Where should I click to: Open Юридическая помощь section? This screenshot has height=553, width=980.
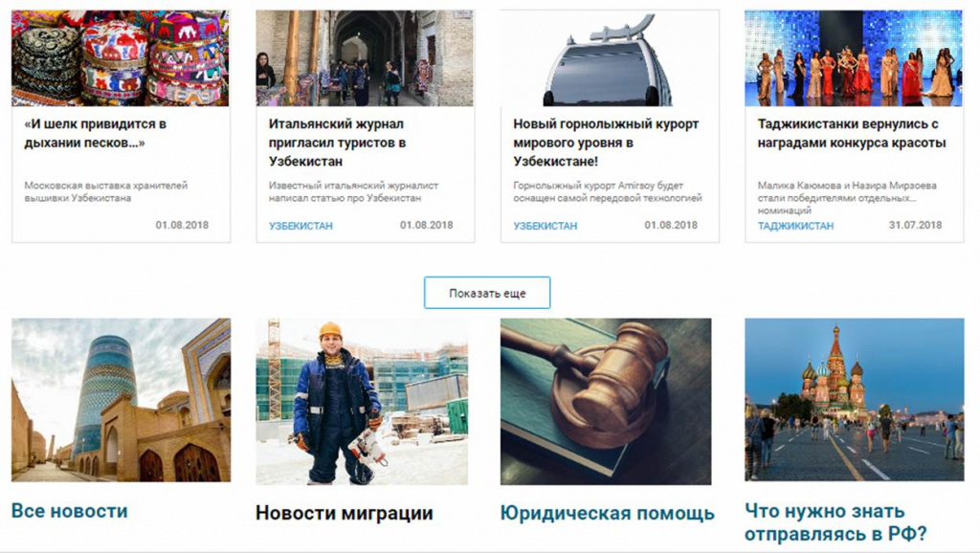[x=607, y=513]
